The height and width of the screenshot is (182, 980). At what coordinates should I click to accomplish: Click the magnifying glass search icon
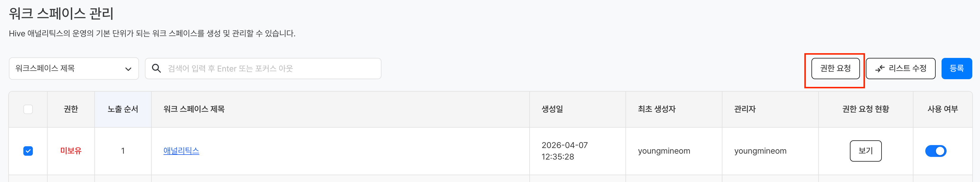click(156, 68)
